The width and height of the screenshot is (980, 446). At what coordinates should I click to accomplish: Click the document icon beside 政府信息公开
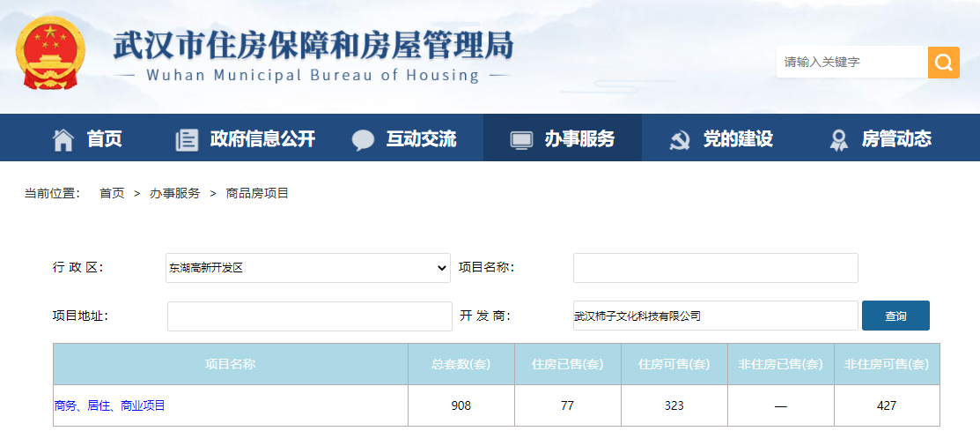coord(187,139)
